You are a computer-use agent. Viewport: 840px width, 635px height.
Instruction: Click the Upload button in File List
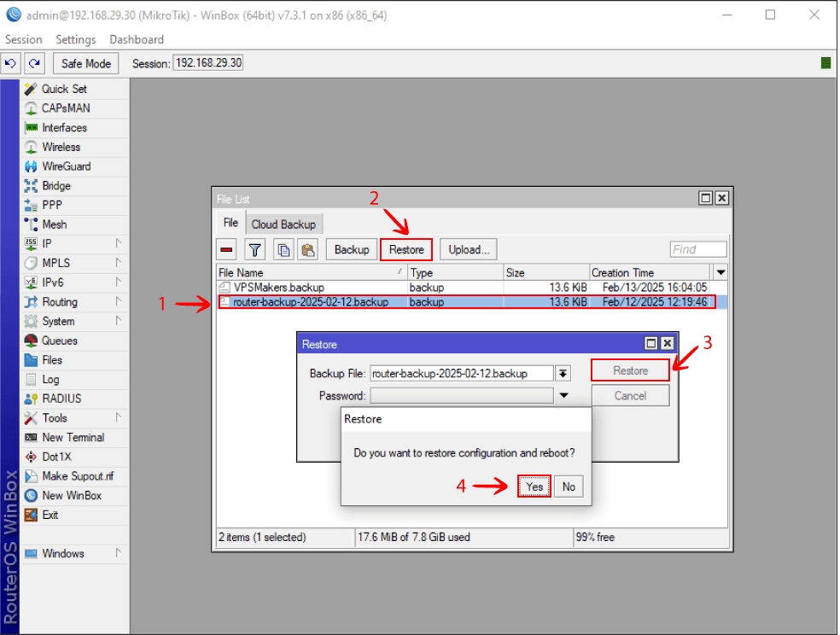click(467, 249)
